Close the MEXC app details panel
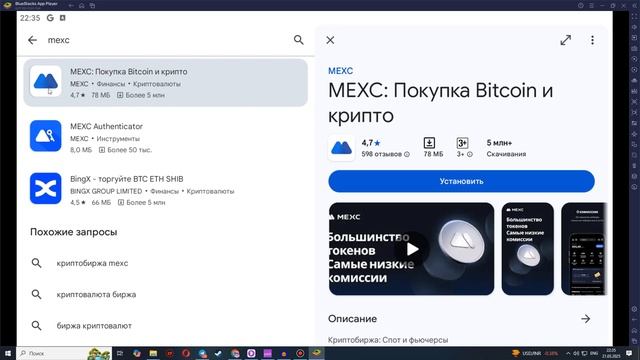This screenshot has width=640, height=360. coord(330,40)
